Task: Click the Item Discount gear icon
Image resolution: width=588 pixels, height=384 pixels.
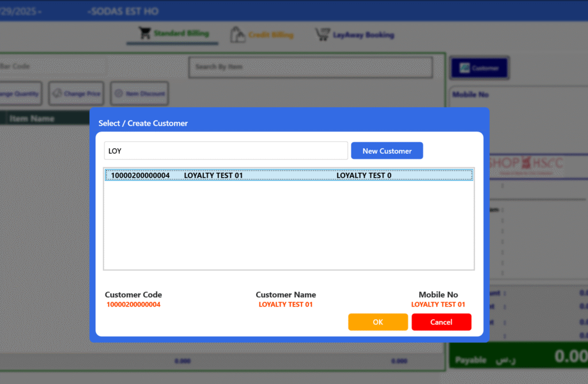Action: pos(119,94)
